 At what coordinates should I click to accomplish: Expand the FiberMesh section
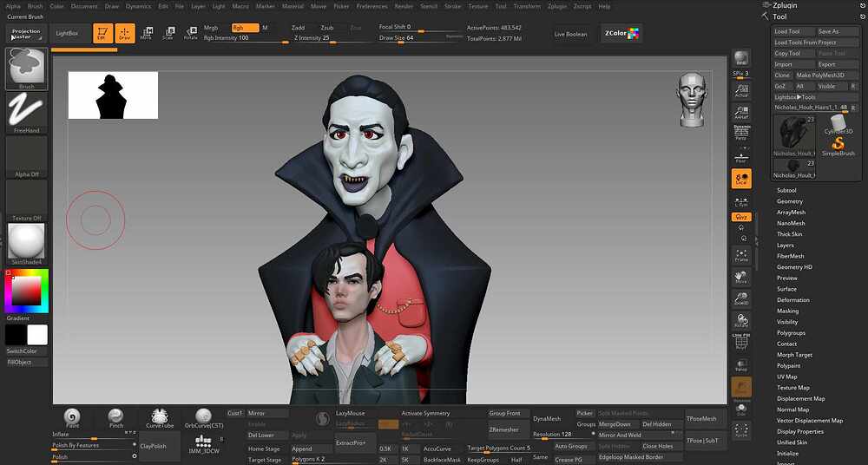(790, 256)
